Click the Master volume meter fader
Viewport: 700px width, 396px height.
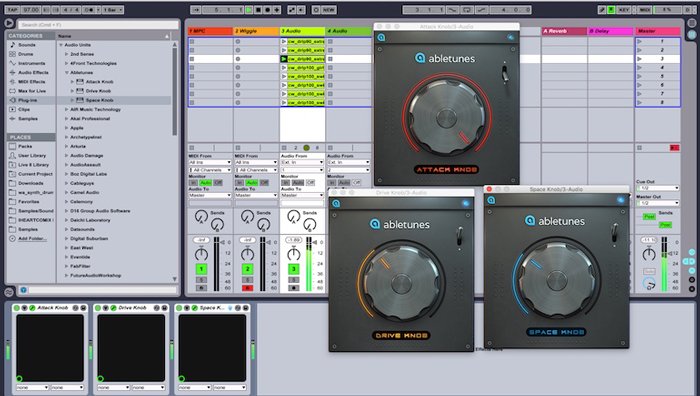point(664,263)
